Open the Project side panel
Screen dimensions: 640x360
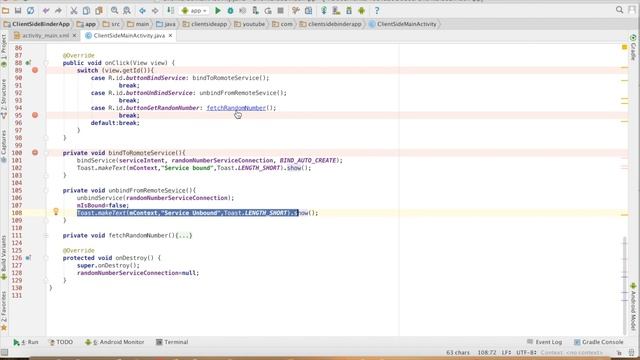[x=4, y=51]
